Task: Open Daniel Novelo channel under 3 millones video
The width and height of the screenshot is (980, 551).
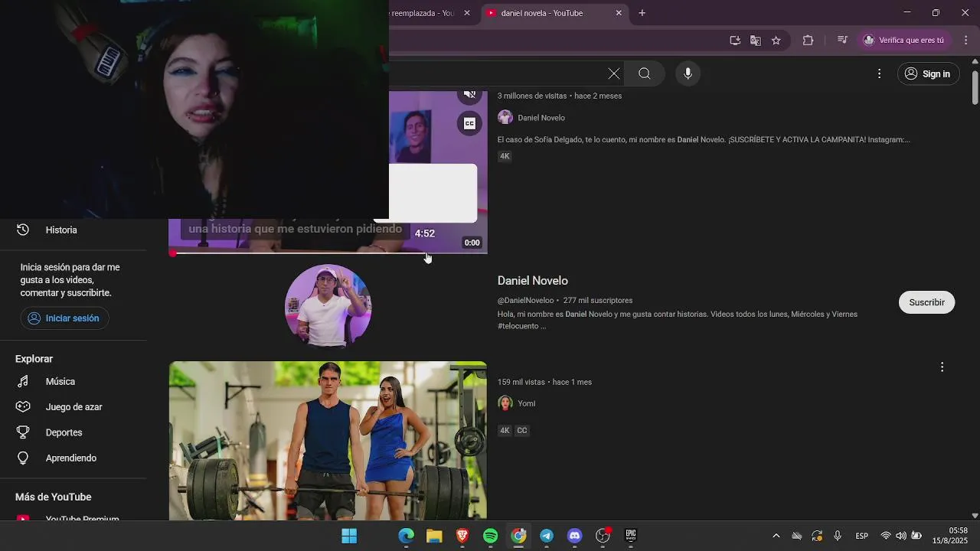Action: tap(541, 118)
